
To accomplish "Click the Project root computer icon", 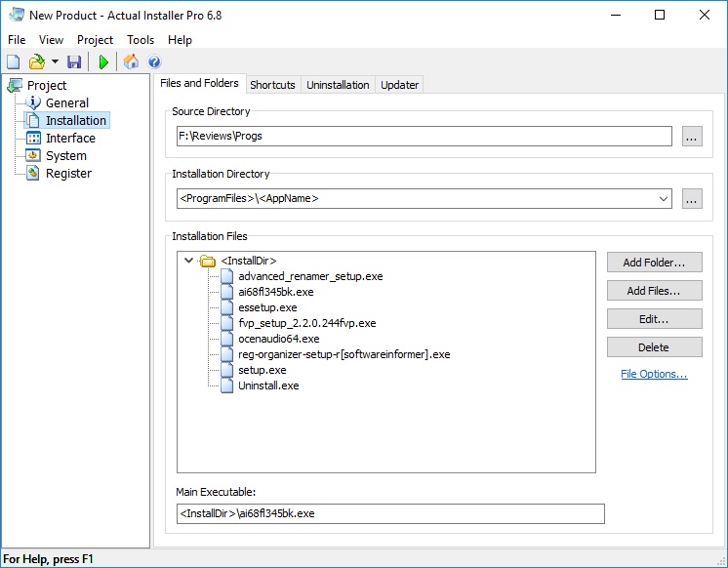I will click(x=15, y=86).
